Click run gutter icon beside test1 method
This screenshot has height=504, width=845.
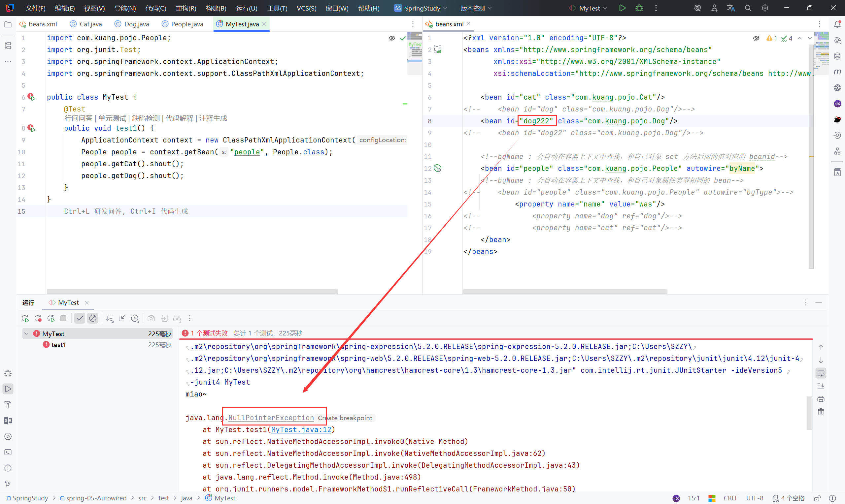pos(32,128)
